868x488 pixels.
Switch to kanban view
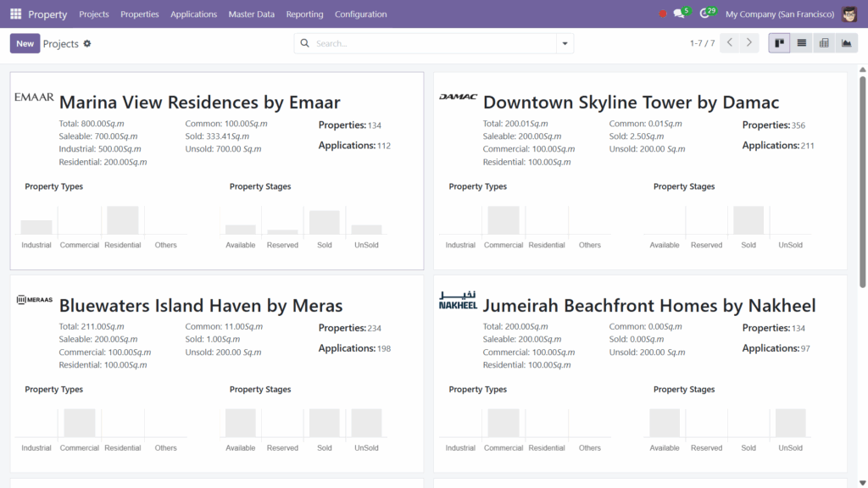coord(780,43)
